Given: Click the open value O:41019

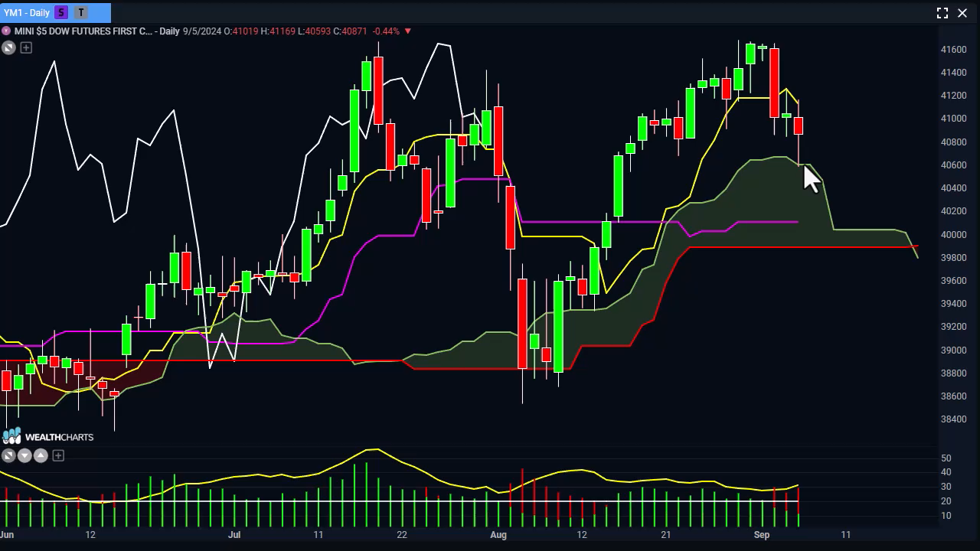Looking at the screenshot, I should tap(240, 31).
